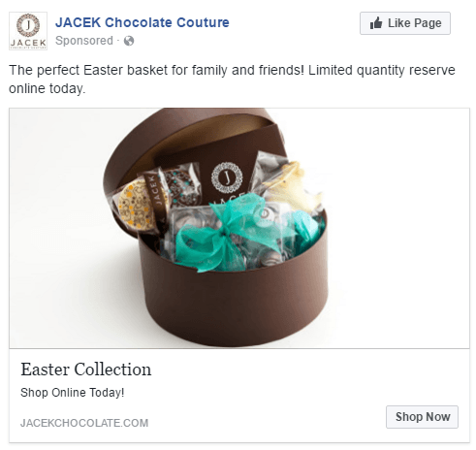This screenshot has height=450, width=476.
Task: Like the JACEK Chocolate Couture page
Action: [405, 23]
